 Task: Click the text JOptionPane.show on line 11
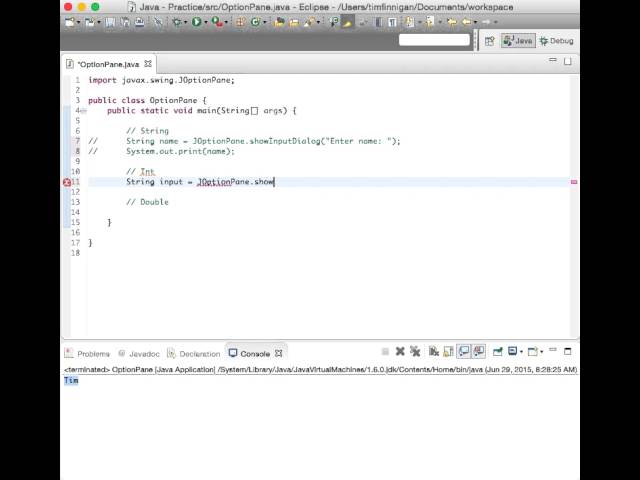236,182
